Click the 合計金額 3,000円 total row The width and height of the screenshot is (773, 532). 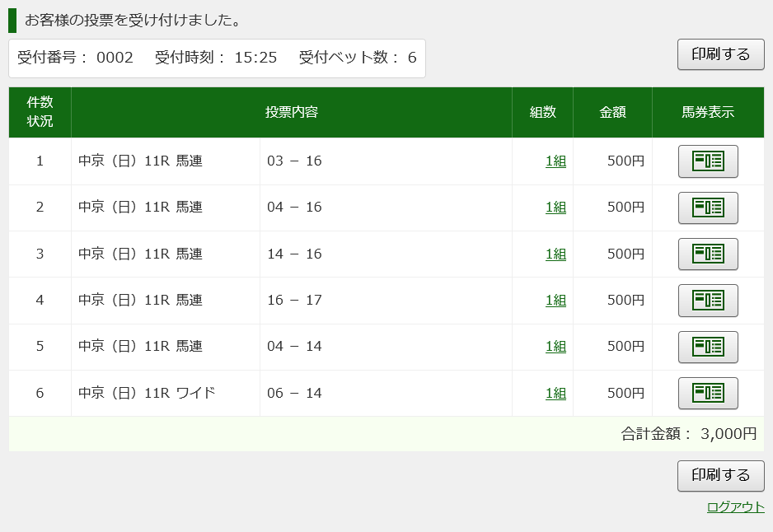688,434
